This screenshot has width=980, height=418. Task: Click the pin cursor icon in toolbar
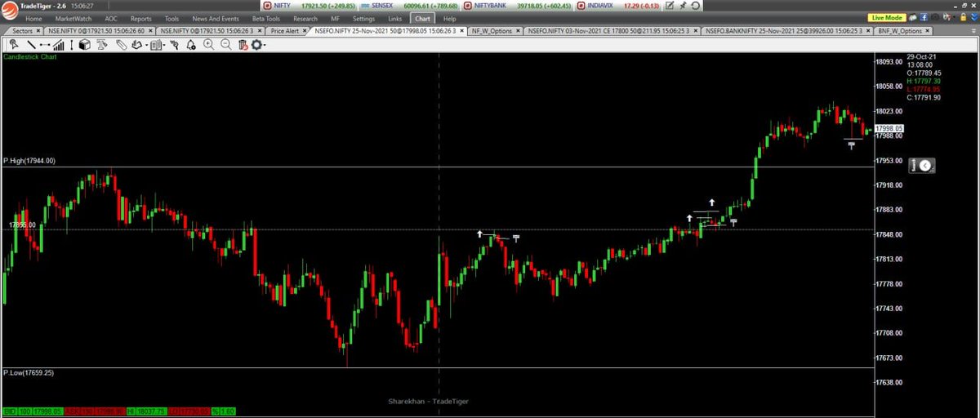175,45
